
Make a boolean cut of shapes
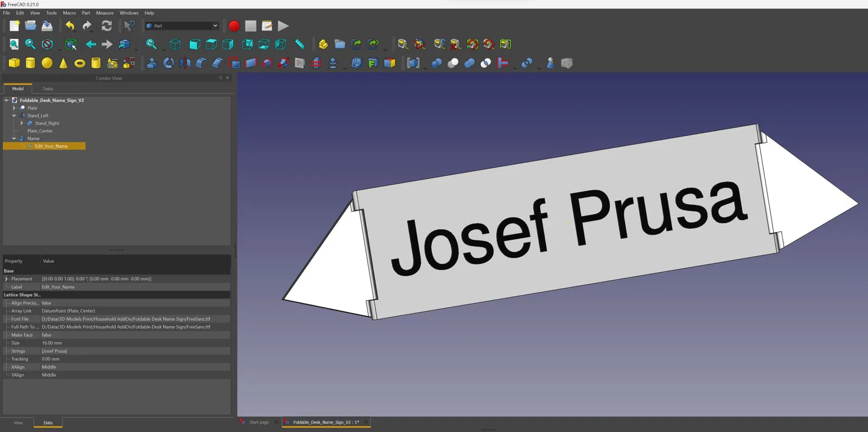[x=453, y=63]
